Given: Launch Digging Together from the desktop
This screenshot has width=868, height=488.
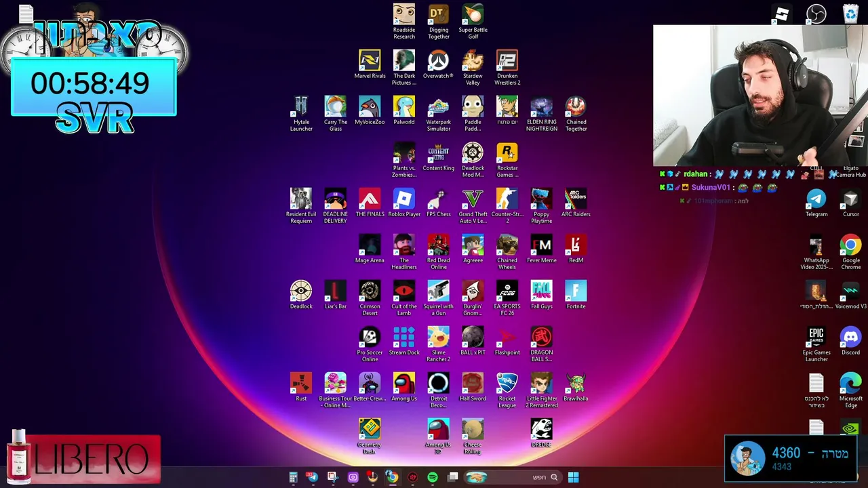Looking at the screenshot, I should [439, 21].
